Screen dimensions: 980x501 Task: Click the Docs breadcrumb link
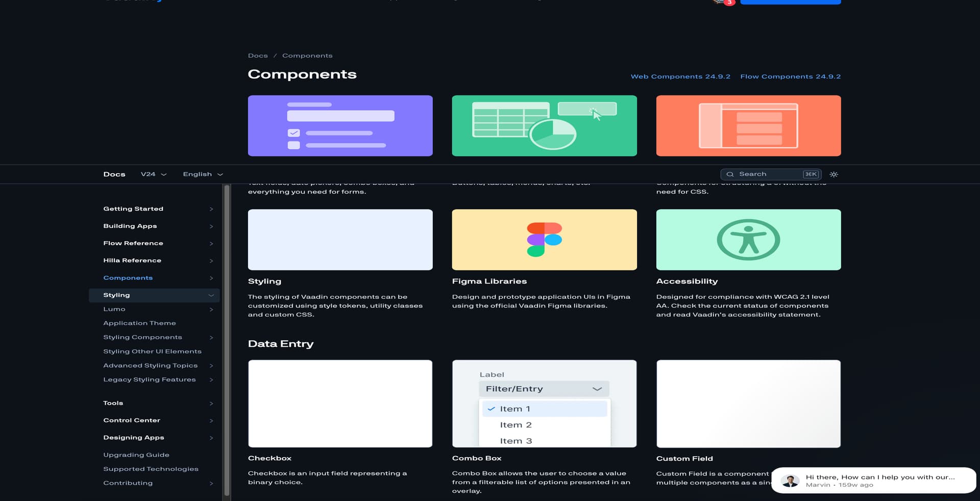258,56
